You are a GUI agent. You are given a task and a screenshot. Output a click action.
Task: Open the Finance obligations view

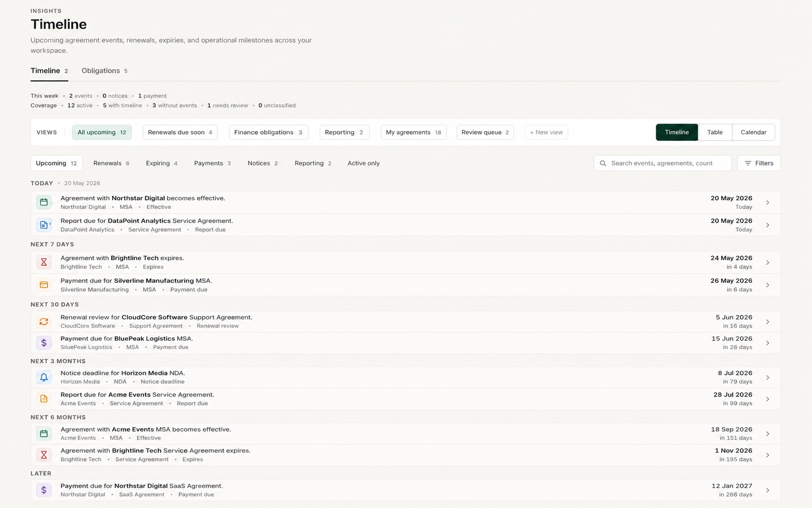268,132
